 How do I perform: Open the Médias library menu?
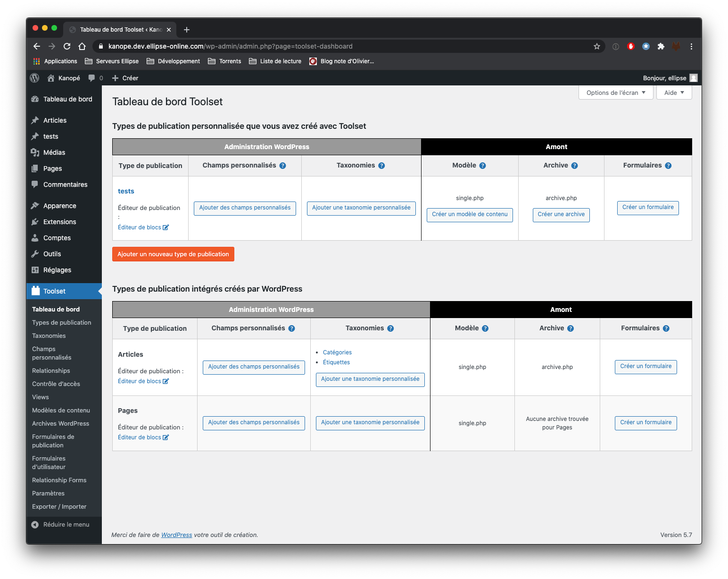64,152
